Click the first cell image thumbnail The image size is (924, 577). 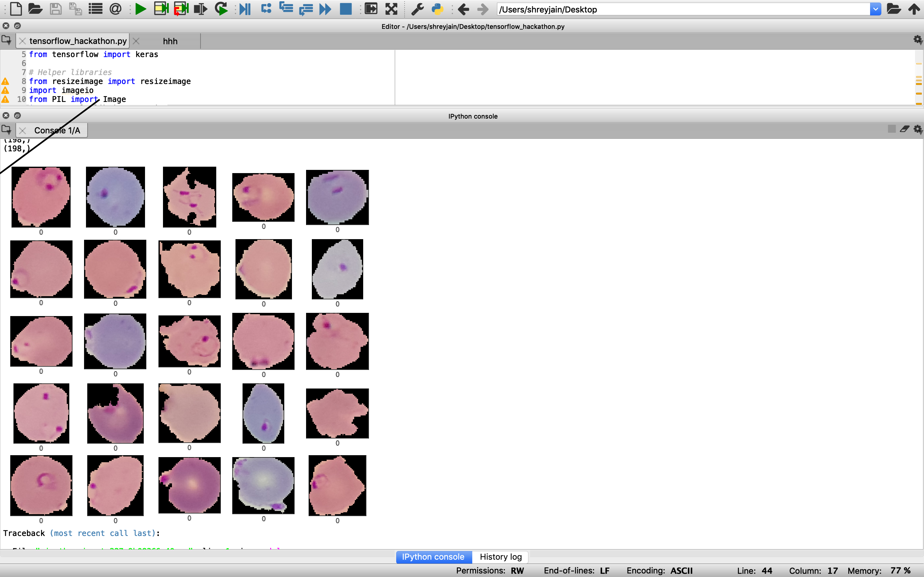click(41, 197)
